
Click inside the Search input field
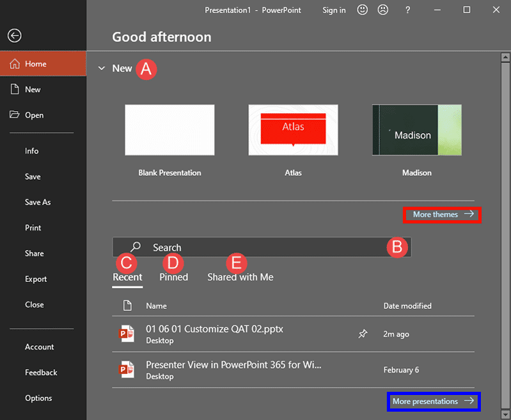click(262, 247)
